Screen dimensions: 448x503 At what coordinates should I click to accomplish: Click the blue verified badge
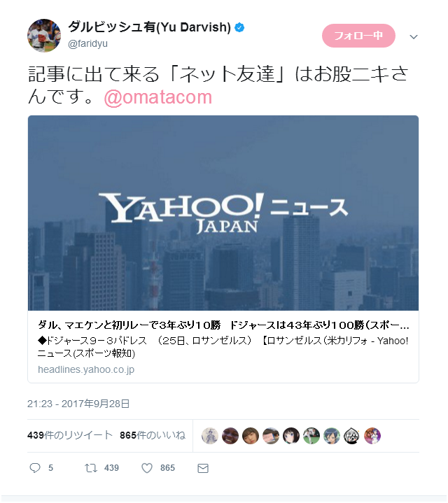(x=239, y=27)
